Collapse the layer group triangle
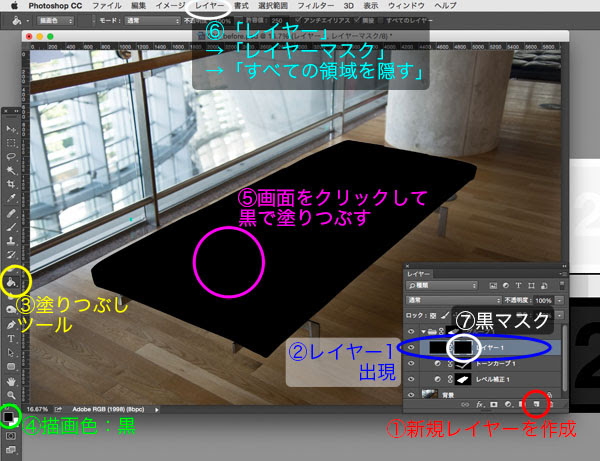The height and width of the screenshot is (461, 600). point(423,331)
